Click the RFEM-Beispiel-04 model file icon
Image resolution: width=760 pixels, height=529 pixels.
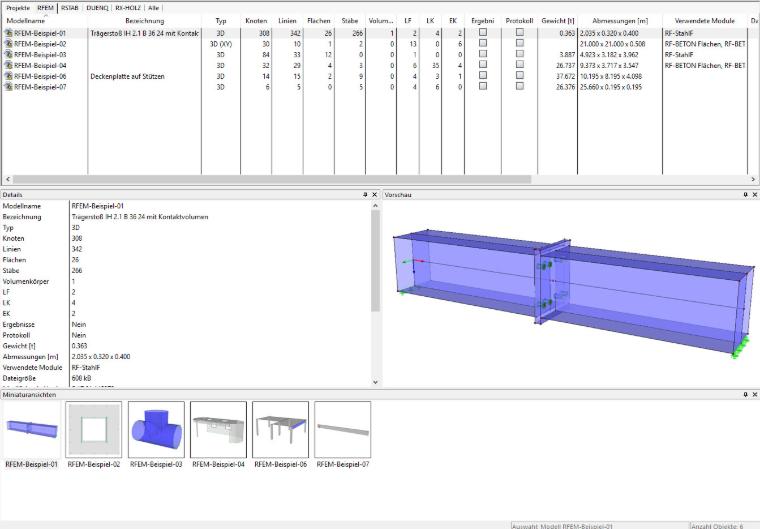[8, 65]
